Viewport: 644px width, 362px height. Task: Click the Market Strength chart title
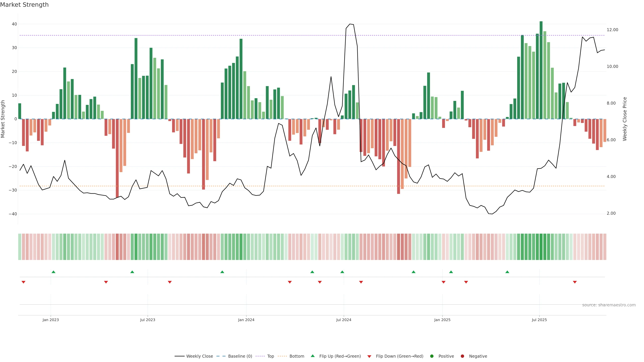[24, 5]
